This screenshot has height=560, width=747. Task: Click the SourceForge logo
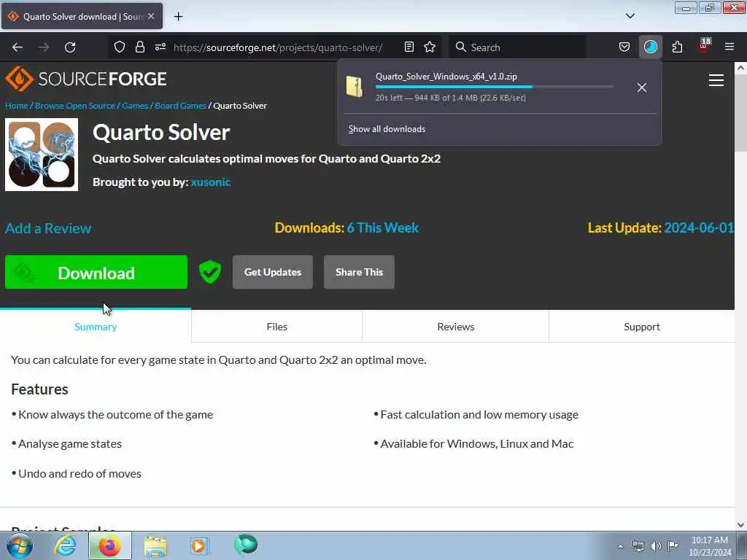(86, 79)
